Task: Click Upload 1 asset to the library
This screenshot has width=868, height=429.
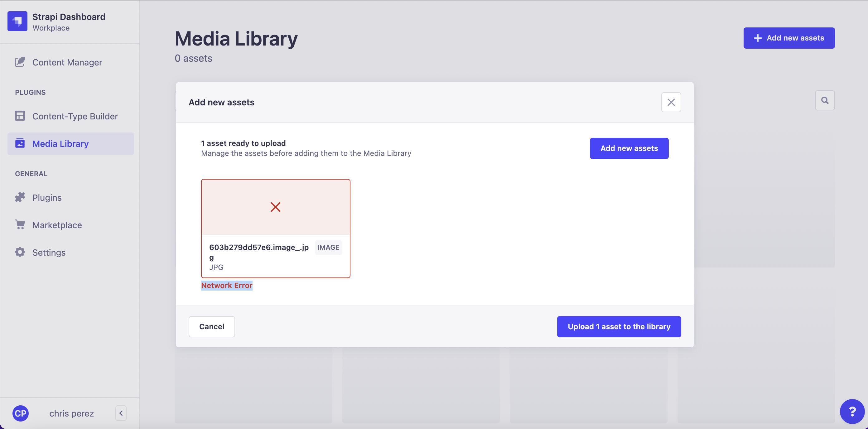Action: 619,326
